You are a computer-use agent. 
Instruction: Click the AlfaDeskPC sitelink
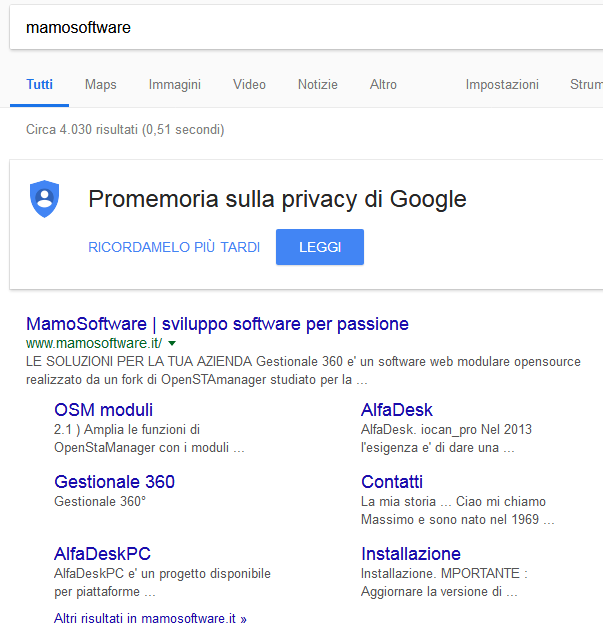102,554
